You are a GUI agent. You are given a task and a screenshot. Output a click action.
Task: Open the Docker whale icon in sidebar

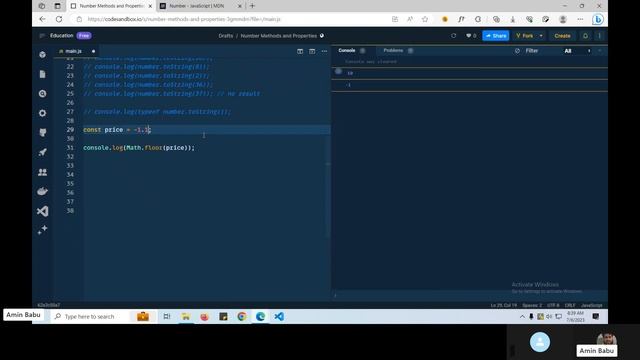point(42,191)
